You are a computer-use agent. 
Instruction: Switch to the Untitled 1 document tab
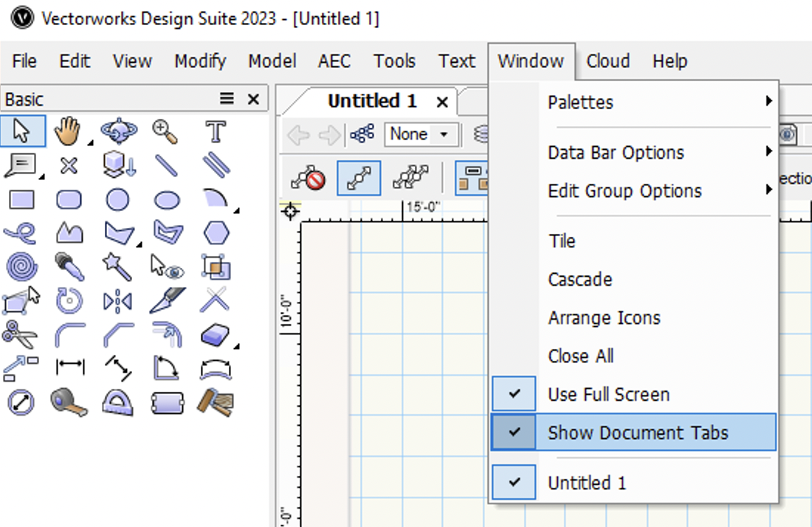[374, 101]
